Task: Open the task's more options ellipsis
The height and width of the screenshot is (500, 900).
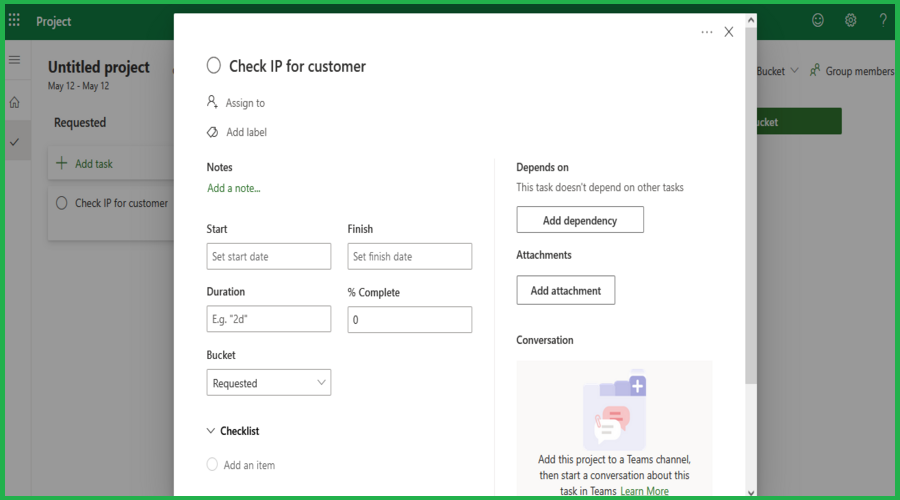Action: click(707, 32)
